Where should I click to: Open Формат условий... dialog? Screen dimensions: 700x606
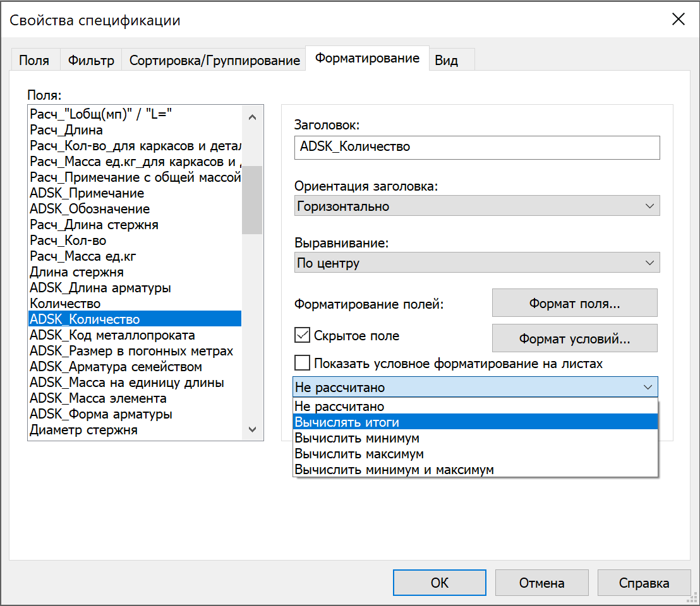[x=574, y=338]
